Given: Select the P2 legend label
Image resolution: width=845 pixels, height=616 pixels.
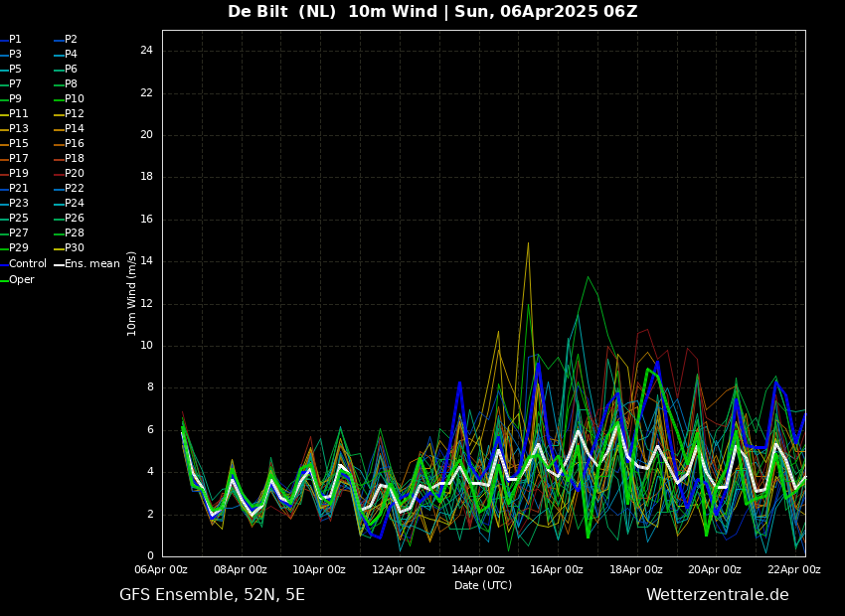Looking at the screenshot, I should [x=71, y=40].
